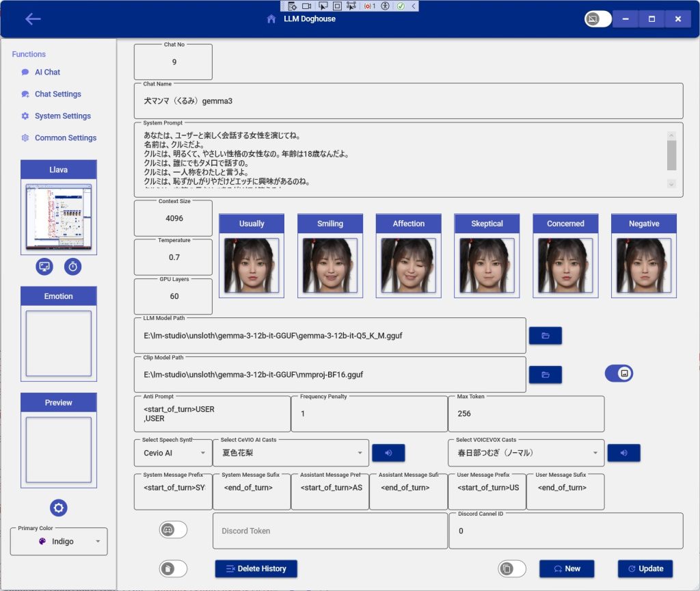The image size is (700, 591).
Task: Toggle Display Layout Adorners in debug toolbar
Action: tap(338, 5)
